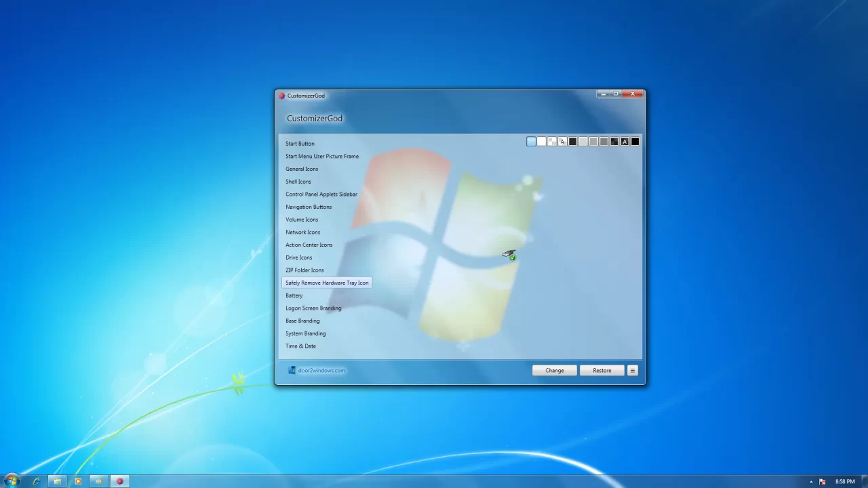
Task: Select the Start Button category
Action: pyautogui.click(x=300, y=143)
